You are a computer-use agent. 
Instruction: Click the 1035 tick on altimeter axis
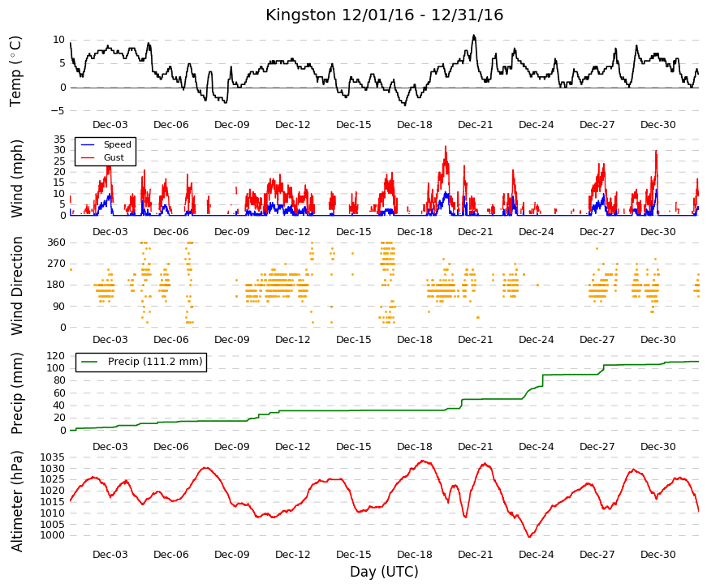[52, 457]
